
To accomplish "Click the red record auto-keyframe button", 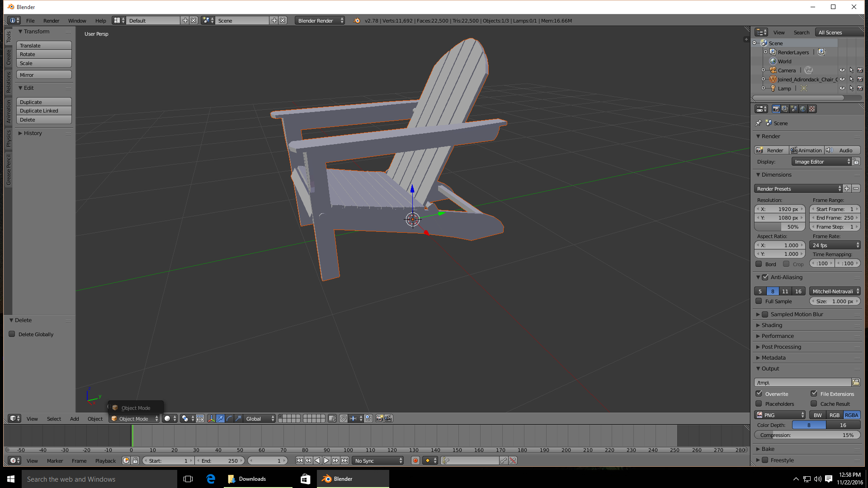I will [x=415, y=460].
